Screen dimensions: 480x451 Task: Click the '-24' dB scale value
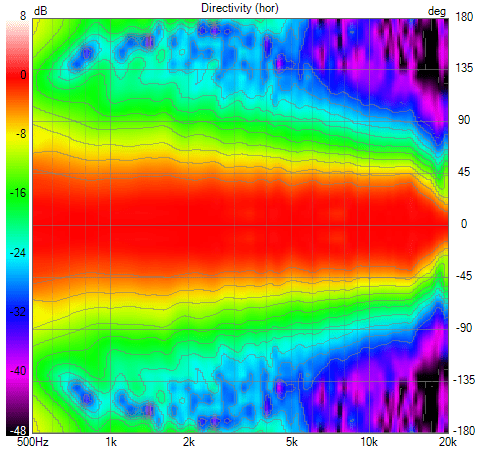(x=18, y=252)
